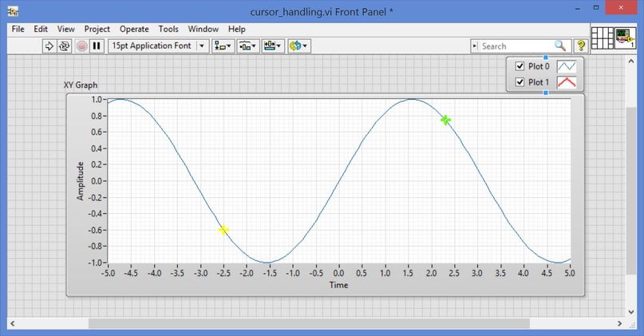Open the Distribute Objects toolbar menu
Image resolution: width=644 pixels, height=336 pixels.
coord(247,45)
